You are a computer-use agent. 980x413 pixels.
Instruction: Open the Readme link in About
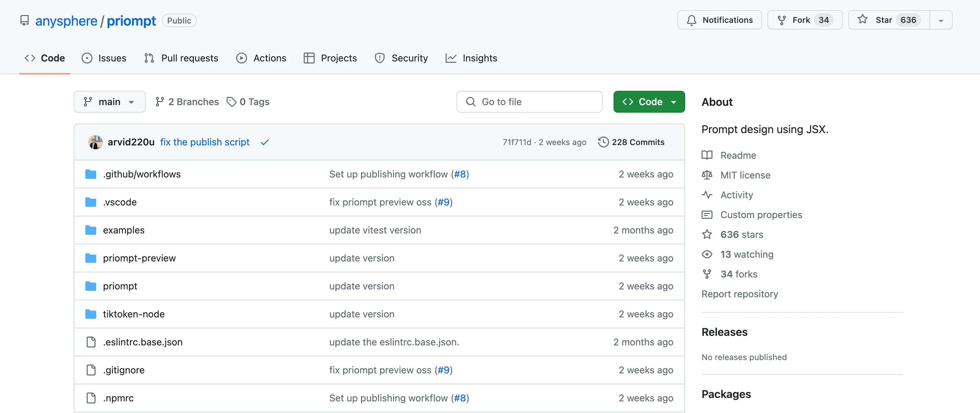click(738, 155)
